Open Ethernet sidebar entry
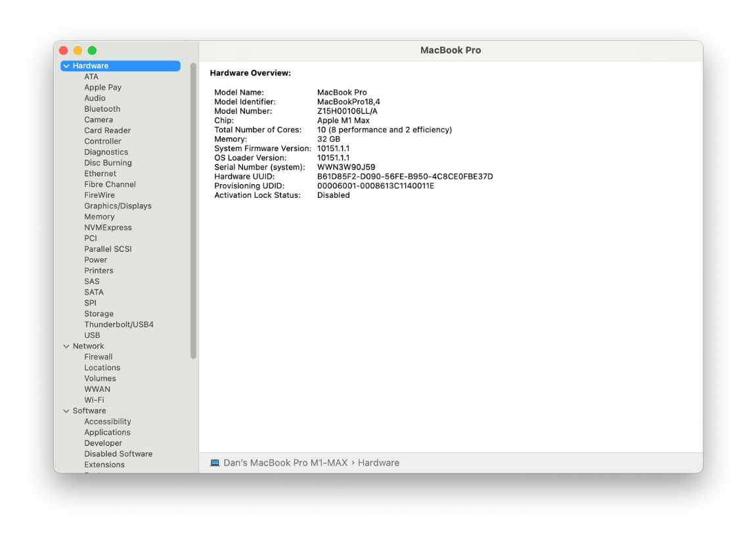This screenshot has width=756, height=539. coord(100,174)
